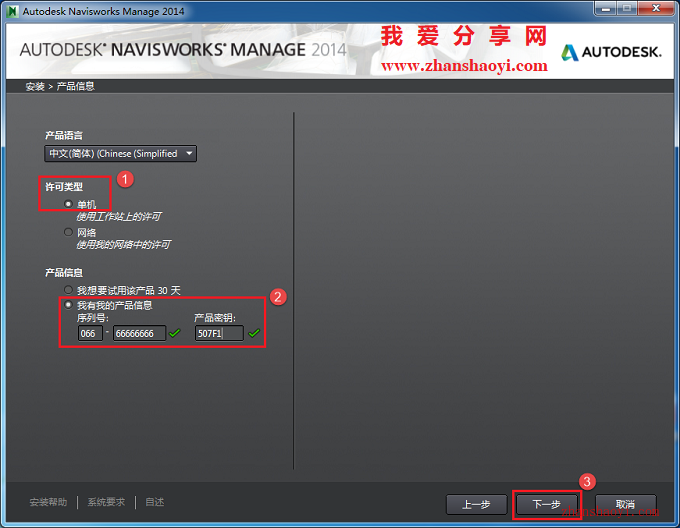
Task: Click the Autodesk logo in the header
Action: click(611, 52)
